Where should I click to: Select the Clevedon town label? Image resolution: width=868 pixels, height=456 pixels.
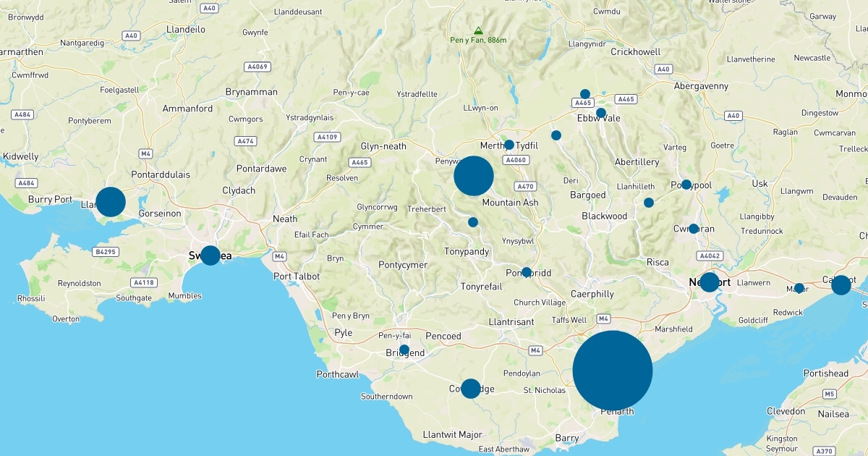click(786, 411)
